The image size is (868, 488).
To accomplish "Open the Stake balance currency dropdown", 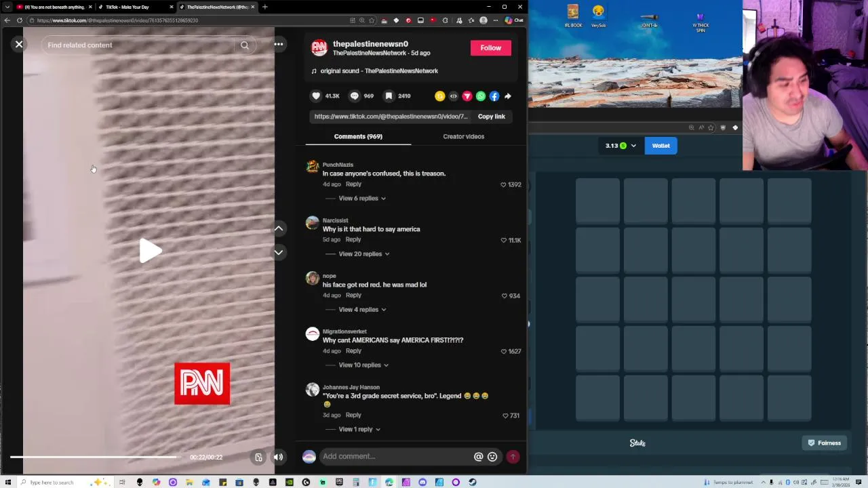I will click(x=620, y=146).
